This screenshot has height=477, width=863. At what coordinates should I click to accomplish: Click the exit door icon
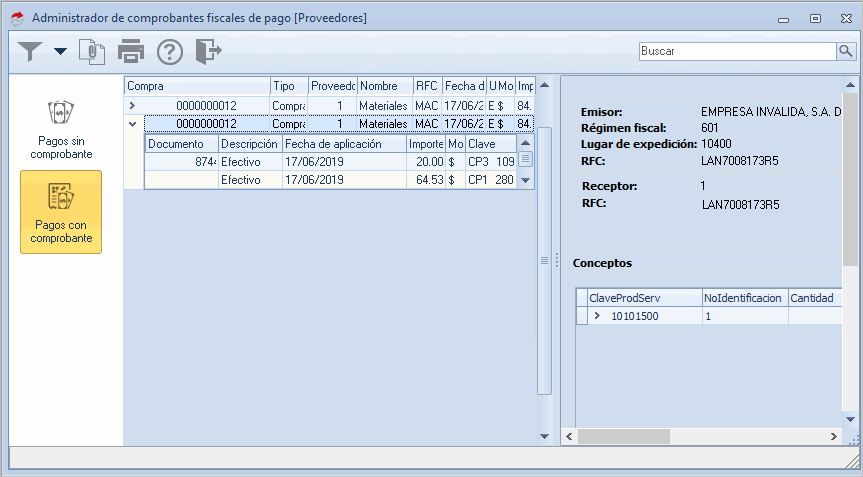coord(208,52)
